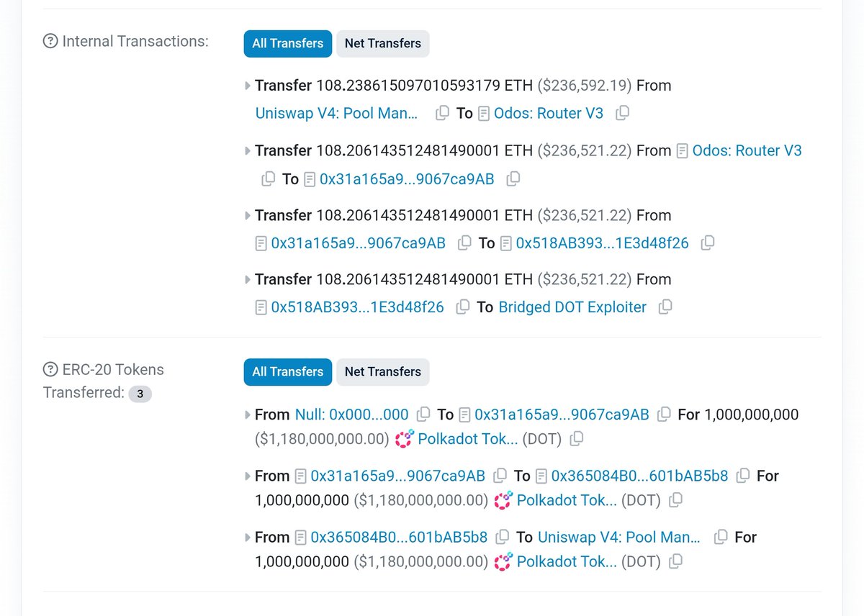
Task: Copy Null 0x000...000 address
Action: tap(424, 415)
